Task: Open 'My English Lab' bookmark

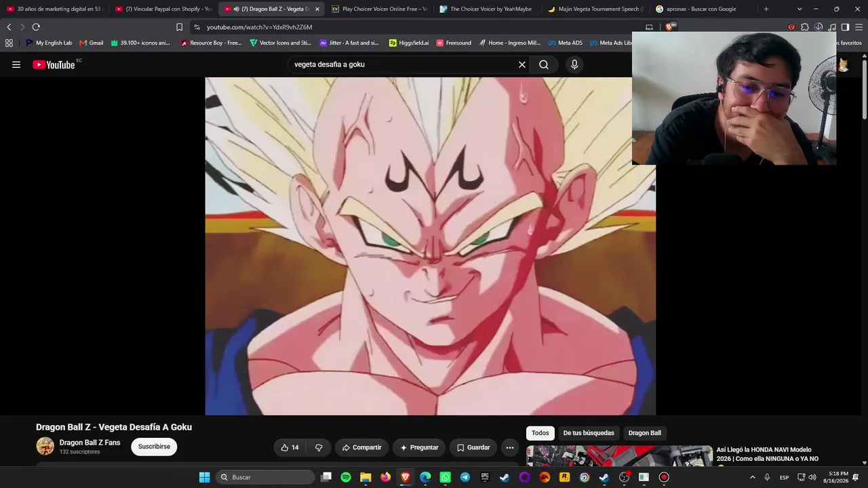Action: click(x=49, y=43)
